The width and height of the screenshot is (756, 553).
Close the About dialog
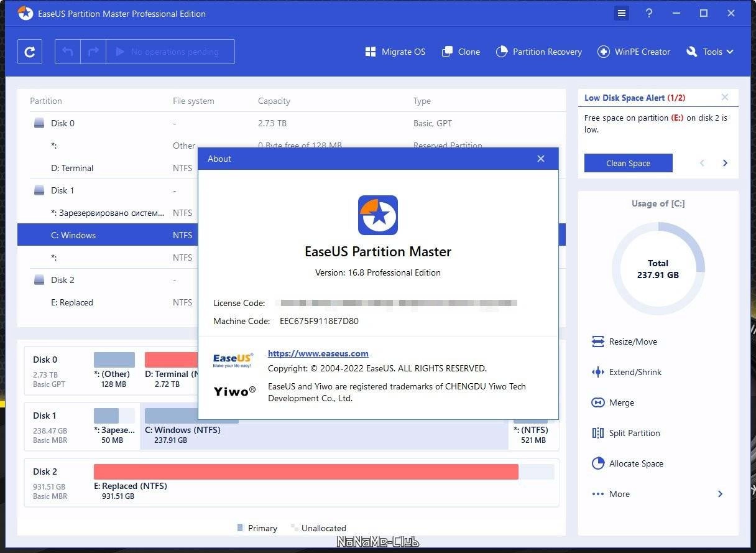point(541,159)
